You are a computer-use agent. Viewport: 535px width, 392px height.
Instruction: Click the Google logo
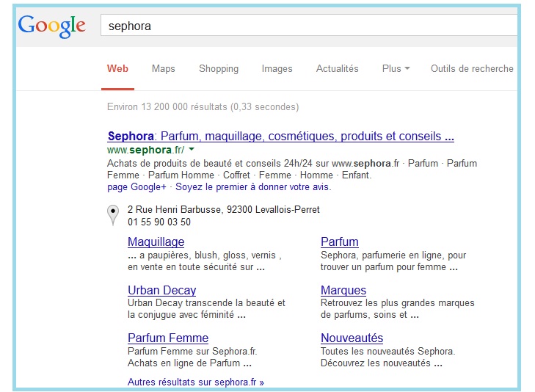point(51,26)
